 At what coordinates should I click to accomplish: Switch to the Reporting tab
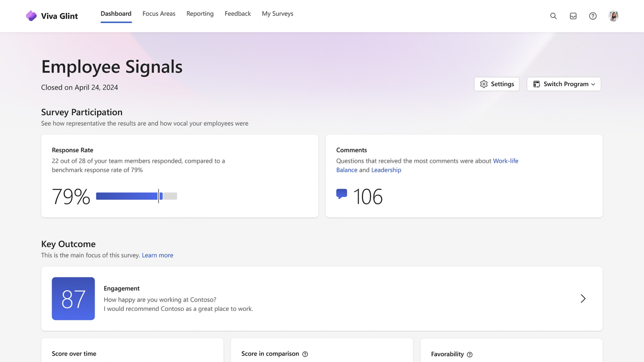[x=200, y=13]
